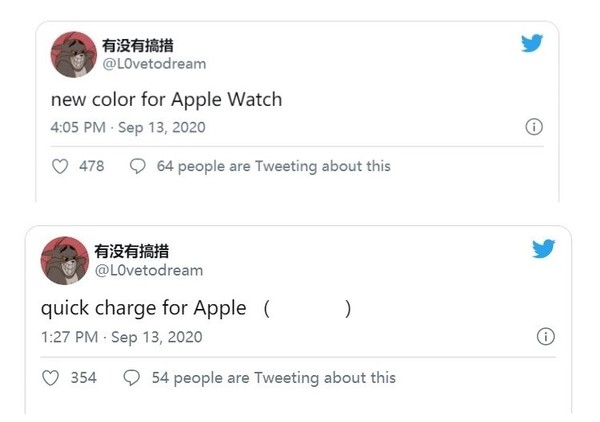This screenshot has height=422, width=600.
Task: Click 'quick charge for Apple' tweet text
Action: tap(143, 308)
